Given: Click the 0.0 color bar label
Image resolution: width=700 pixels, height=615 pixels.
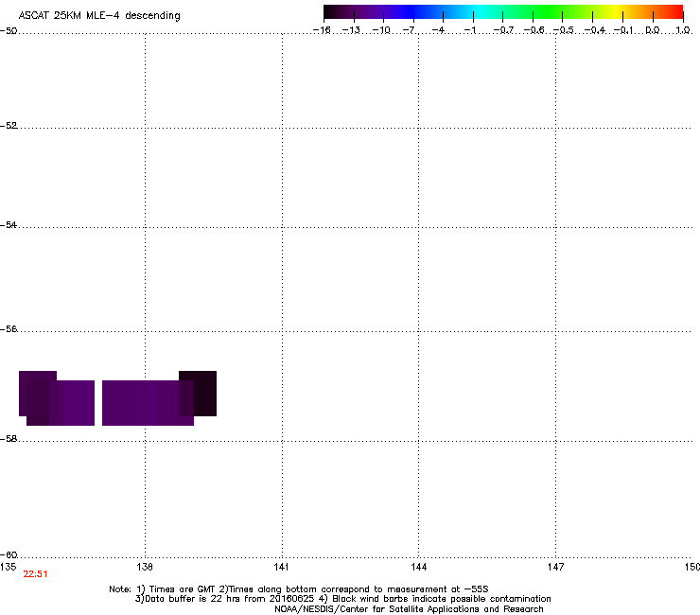Looking at the screenshot, I should [x=653, y=30].
